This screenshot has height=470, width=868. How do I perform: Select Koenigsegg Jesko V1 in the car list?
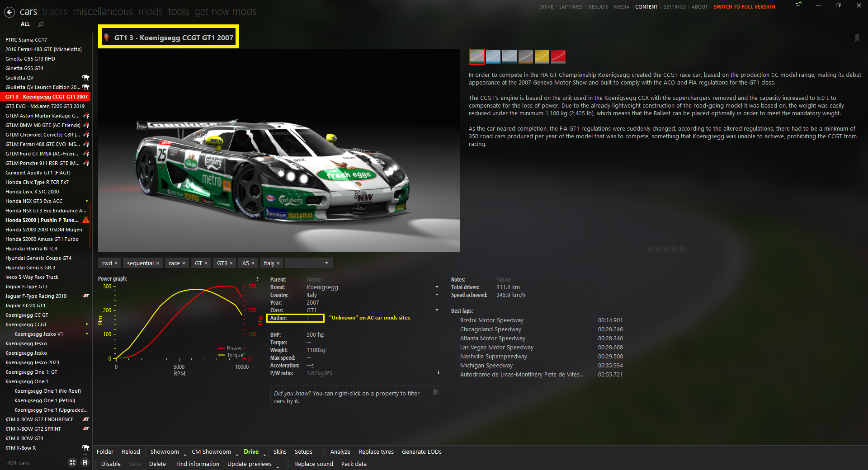point(39,334)
